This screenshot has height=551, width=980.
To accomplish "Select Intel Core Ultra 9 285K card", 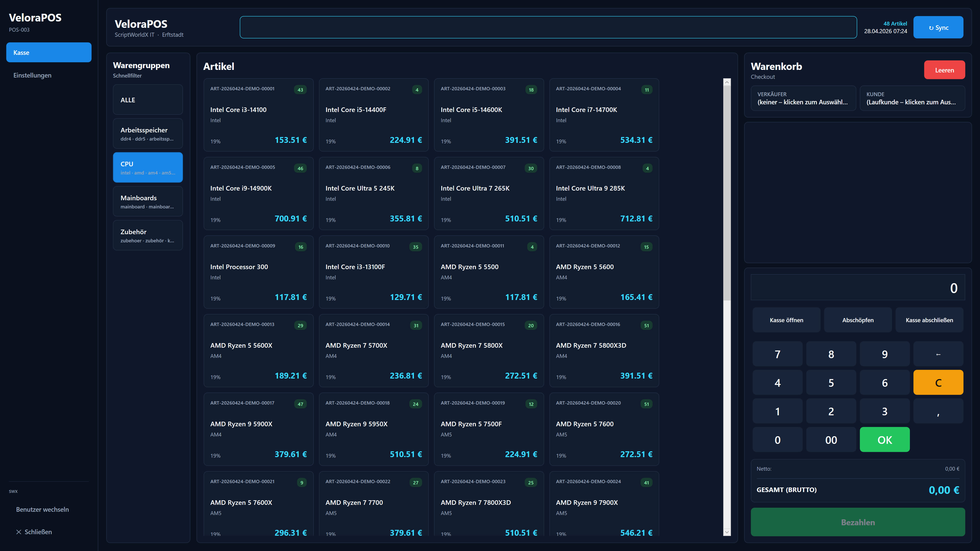I will [604, 194].
